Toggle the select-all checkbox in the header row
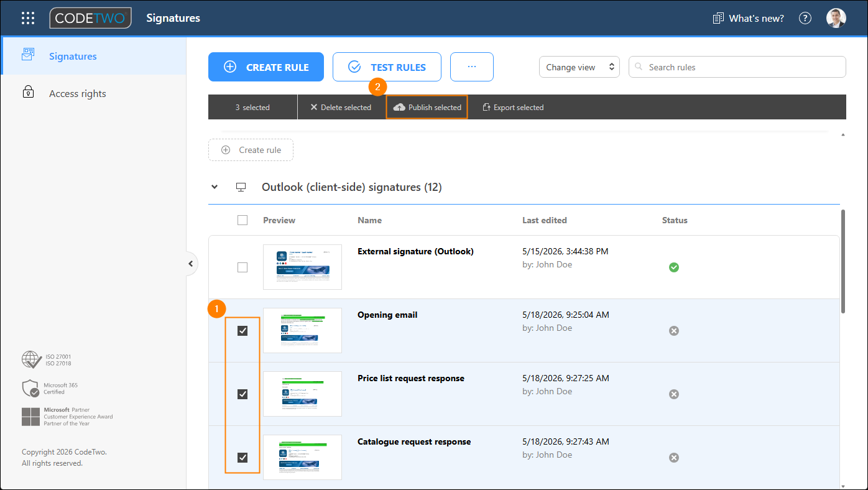 coord(242,220)
